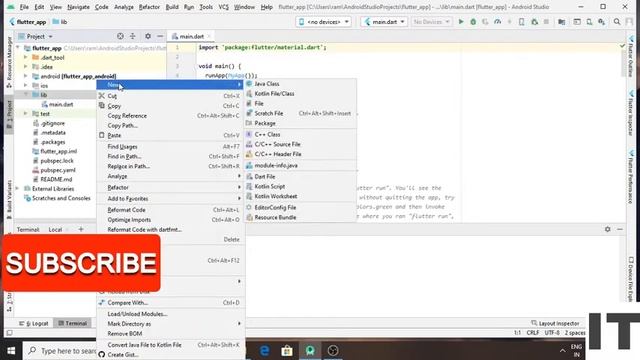Open Microsoft Store from the taskbar

[x=287, y=350]
